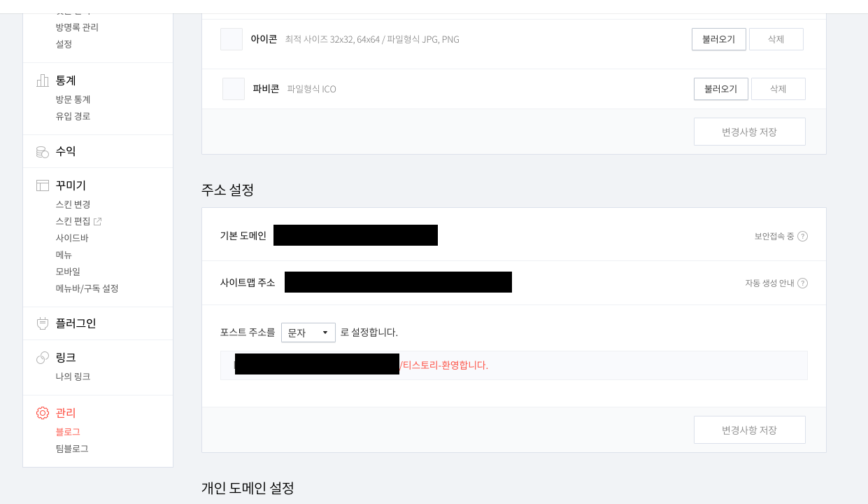
Task: Click the 통계 bar chart icon
Action: click(43, 80)
